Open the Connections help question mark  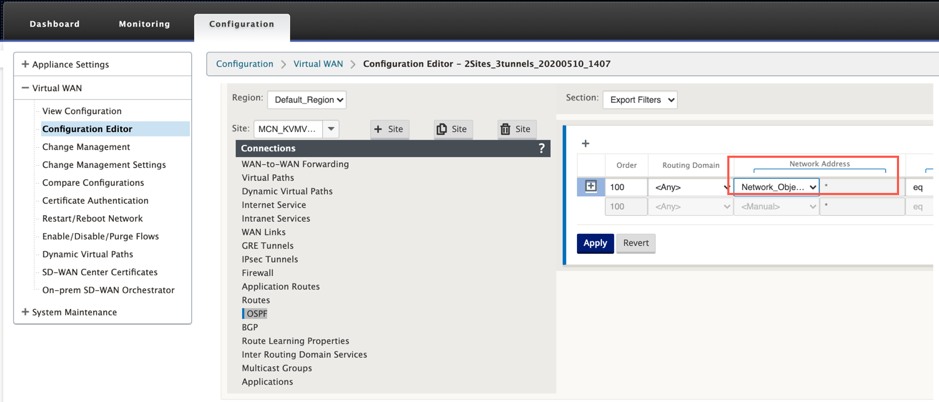[541, 149]
